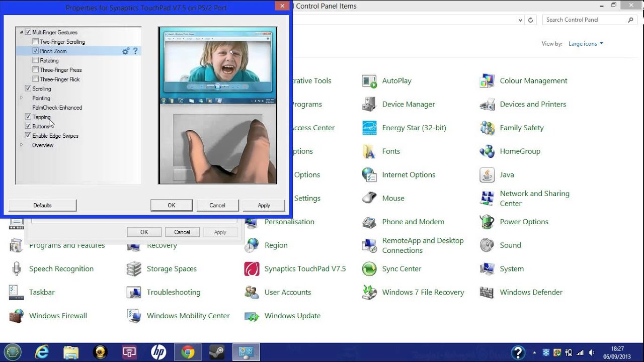Open the Sound icon in Control Panel
Screen dimensions: 644x362
click(487, 245)
